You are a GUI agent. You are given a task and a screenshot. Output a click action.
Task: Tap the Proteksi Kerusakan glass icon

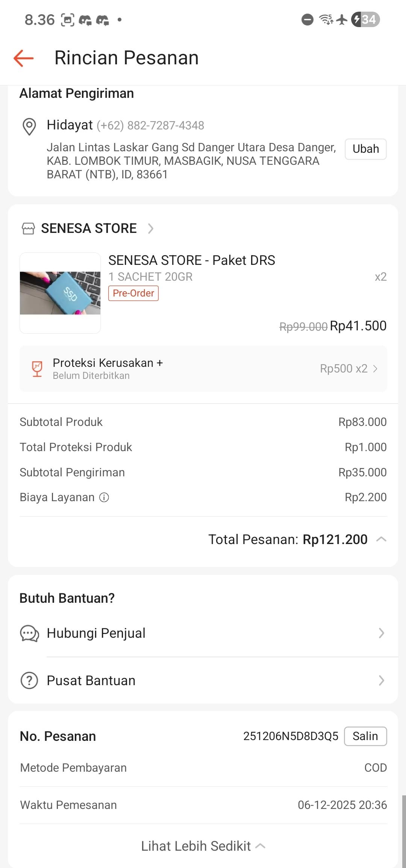pos(37,369)
